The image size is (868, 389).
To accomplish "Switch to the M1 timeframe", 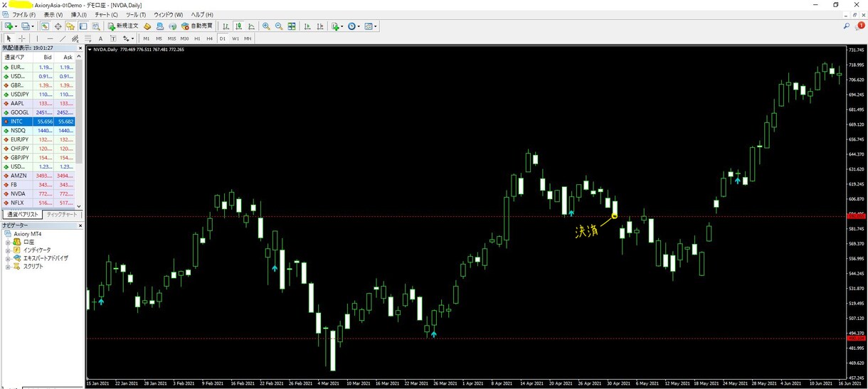I will [146, 38].
